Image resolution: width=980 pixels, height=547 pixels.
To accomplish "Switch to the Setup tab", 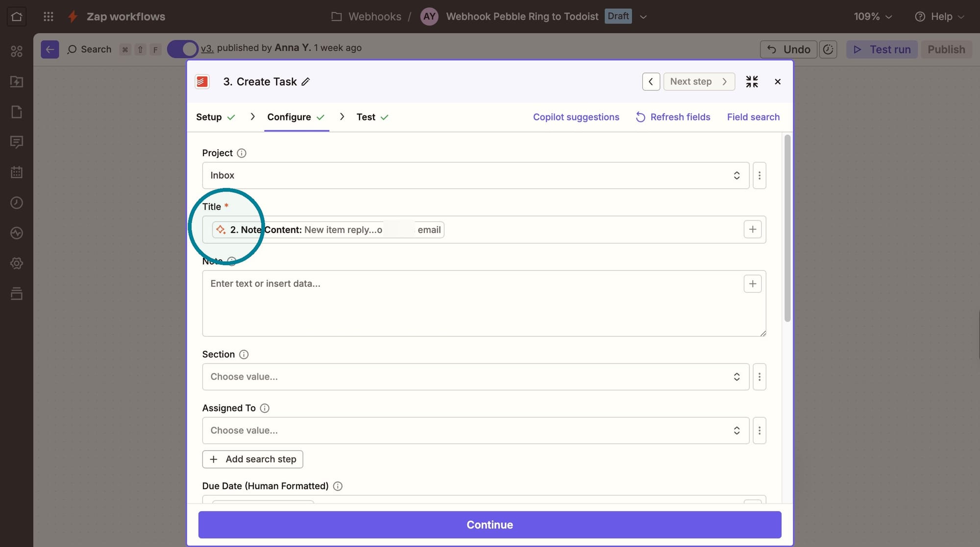I will (x=216, y=117).
